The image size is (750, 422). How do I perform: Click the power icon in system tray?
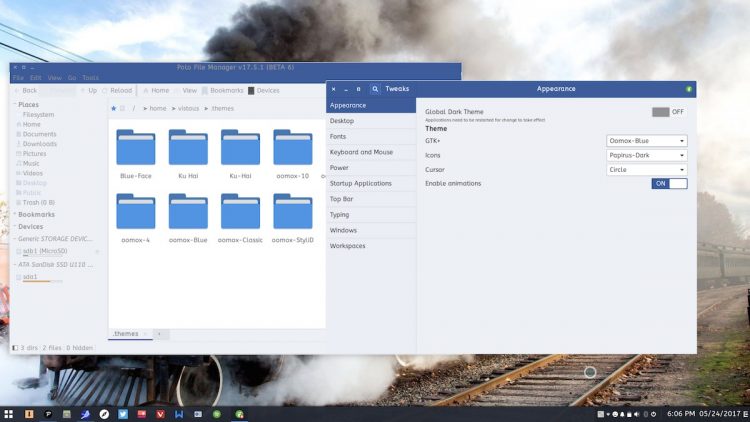coord(653,414)
